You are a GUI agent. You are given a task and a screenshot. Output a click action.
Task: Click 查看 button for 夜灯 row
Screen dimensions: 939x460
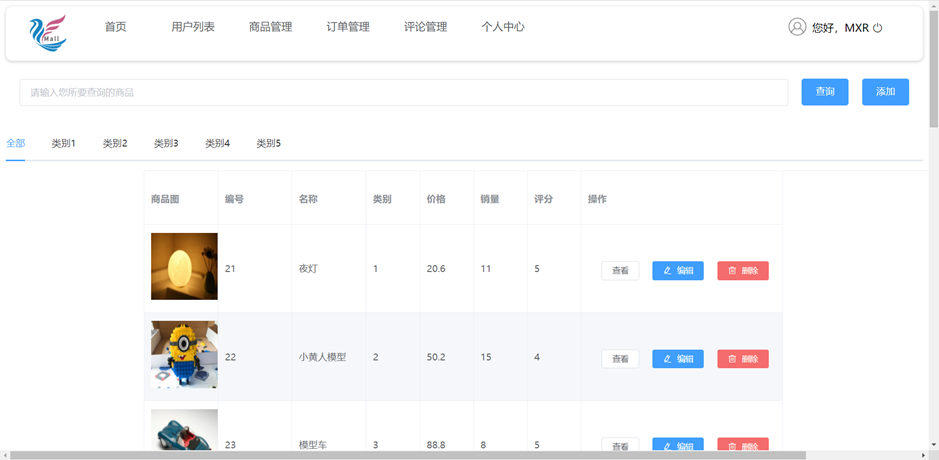(620, 271)
